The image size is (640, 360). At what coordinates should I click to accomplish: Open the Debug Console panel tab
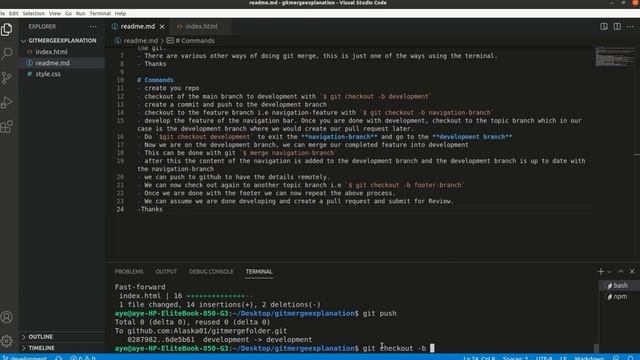pos(211,272)
